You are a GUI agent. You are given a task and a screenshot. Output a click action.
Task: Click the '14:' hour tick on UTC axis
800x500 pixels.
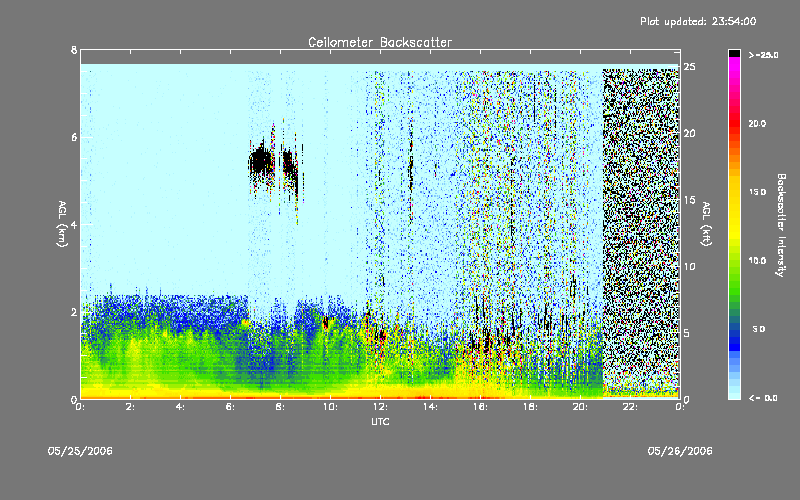point(431,407)
